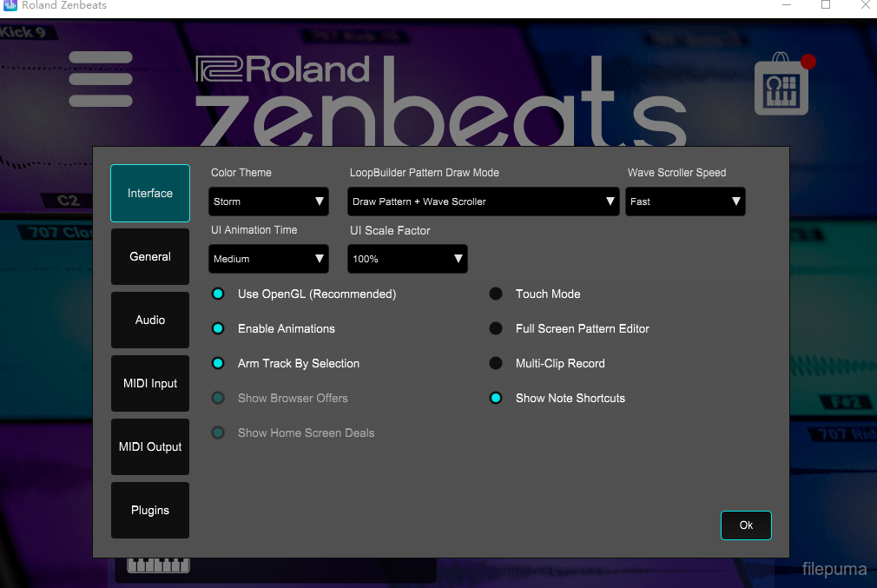Open the hamburger main menu
Image resolution: width=877 pixels, height=588 pixels.
101,79
